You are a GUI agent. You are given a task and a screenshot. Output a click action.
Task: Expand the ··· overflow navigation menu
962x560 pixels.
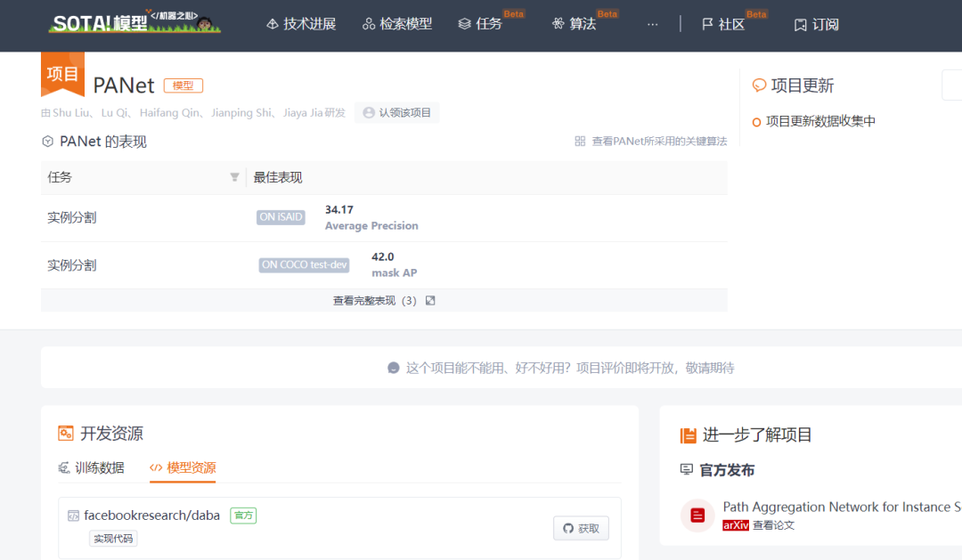pyautogui.click(x=653, y=24)
